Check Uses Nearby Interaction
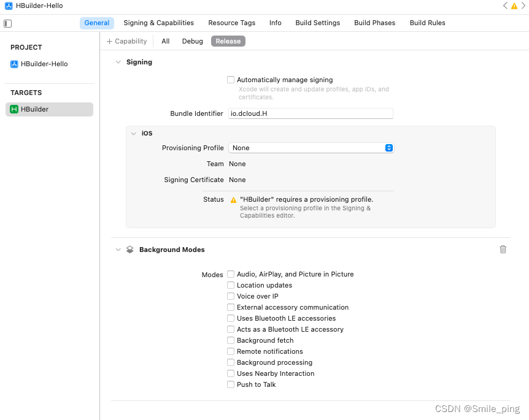This screenshot has width=529, height=420. [x=231, y=373]
